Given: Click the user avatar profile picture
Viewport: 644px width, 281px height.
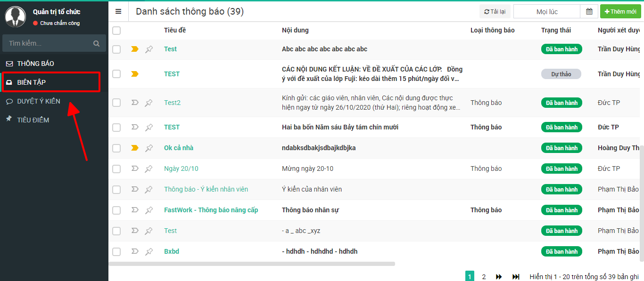Looking at the screenshot, I should 16,17.
